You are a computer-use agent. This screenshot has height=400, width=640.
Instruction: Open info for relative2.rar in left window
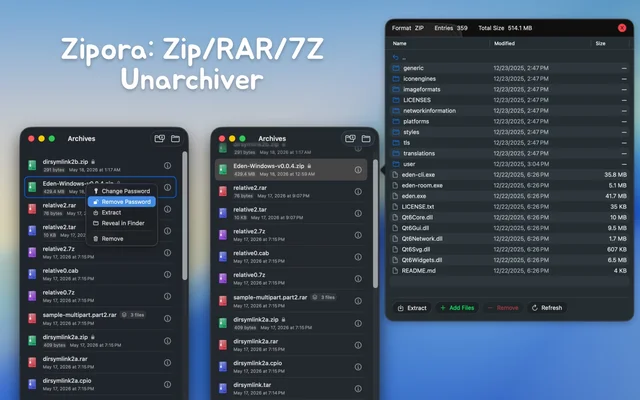pyautogui.click(x=167, y=209)
